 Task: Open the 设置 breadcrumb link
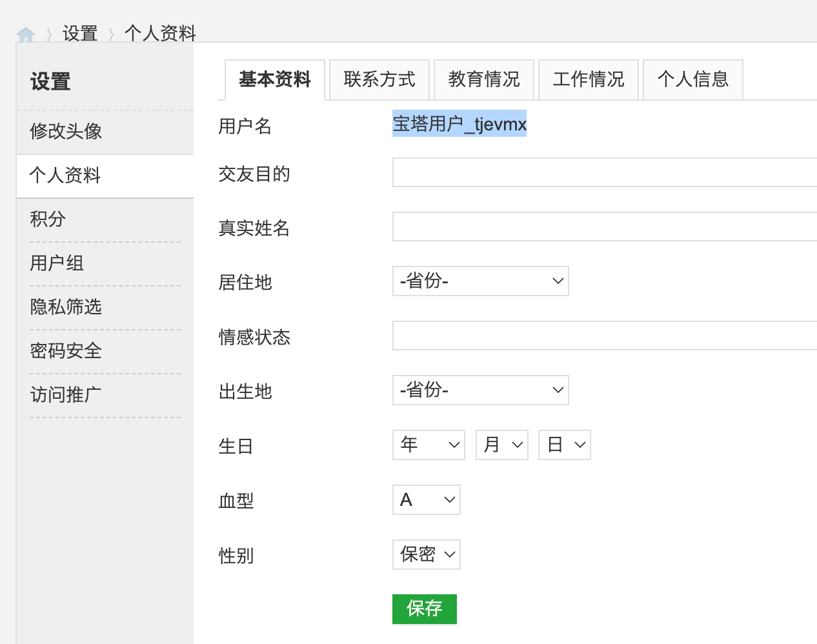80,33
